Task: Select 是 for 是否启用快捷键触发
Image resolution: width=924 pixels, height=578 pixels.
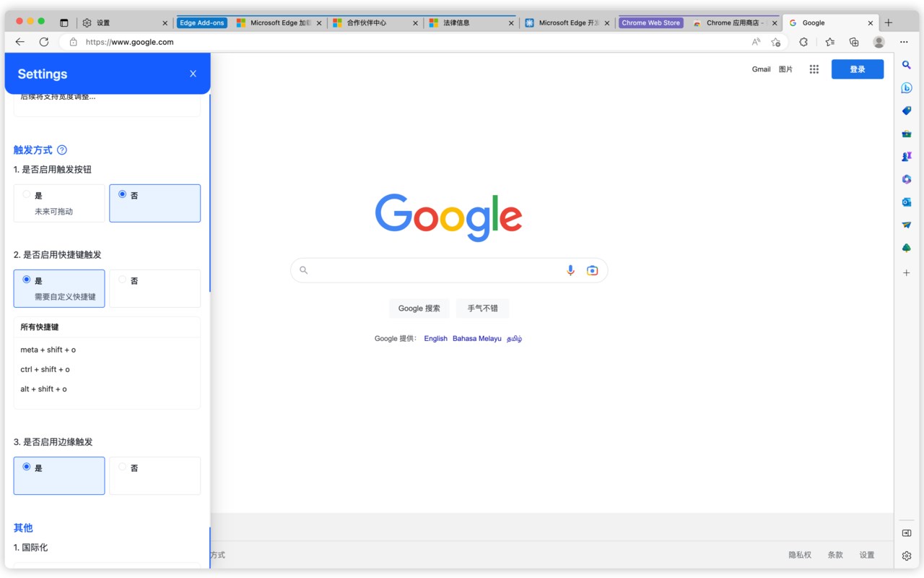Action: point(59,288)
